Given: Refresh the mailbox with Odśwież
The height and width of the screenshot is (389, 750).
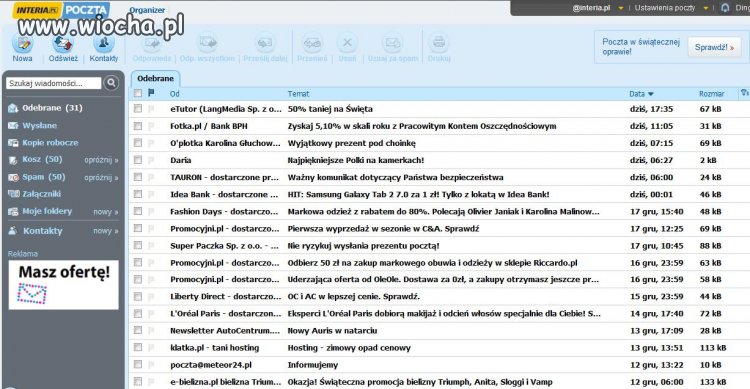Looking at the screenshot, I should 63,47.
